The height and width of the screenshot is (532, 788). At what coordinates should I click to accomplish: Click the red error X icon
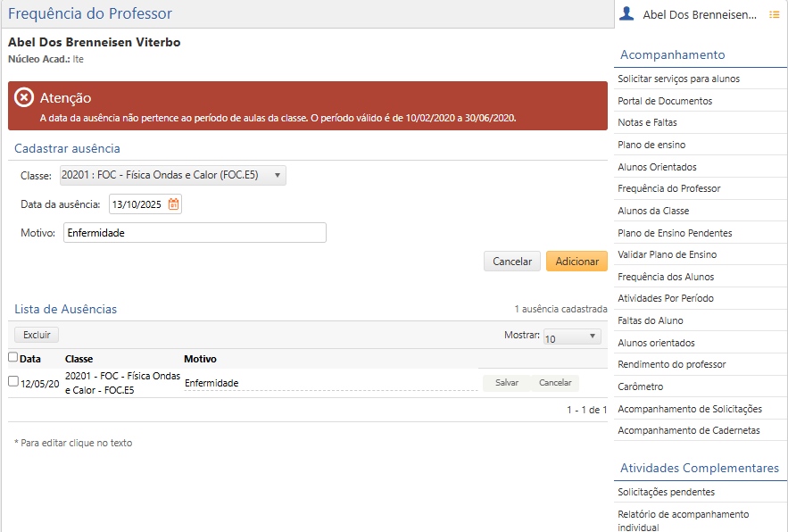click(25, 98)
